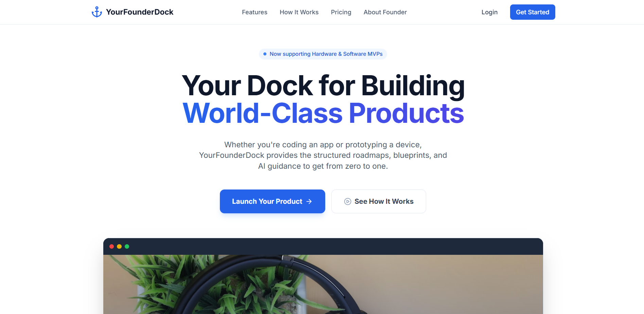Click the Get Started button
The width and height of the screenshot is (644, 314).
pyautogui.click(x=533, y=12)
